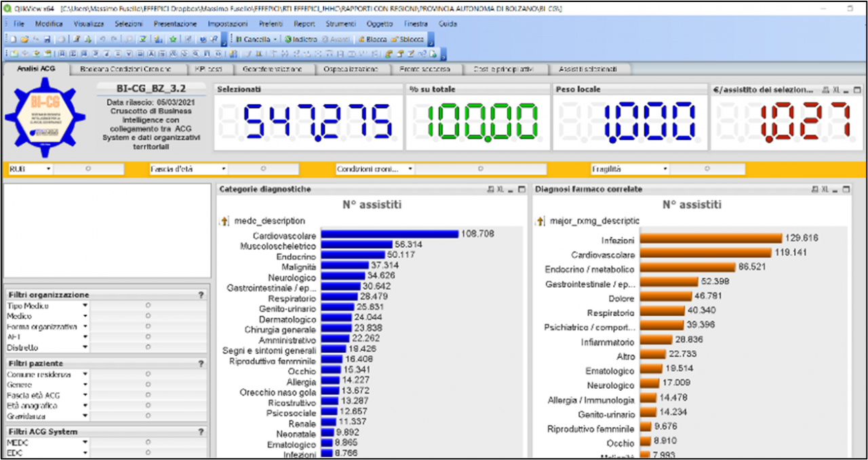Click the blue Neurologico bar
Image resolution: width=868 pixels, height=460 pixels.
[x=342, y=277]
